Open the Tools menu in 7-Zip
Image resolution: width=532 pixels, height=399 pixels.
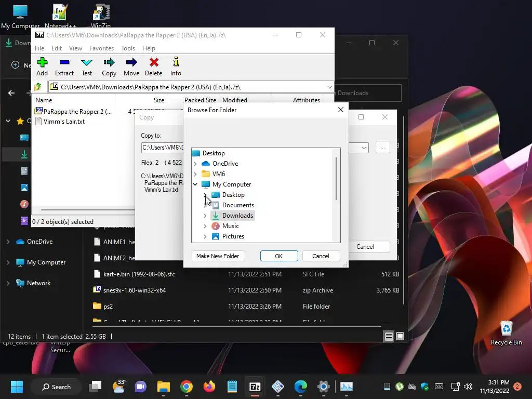[128, 48]
